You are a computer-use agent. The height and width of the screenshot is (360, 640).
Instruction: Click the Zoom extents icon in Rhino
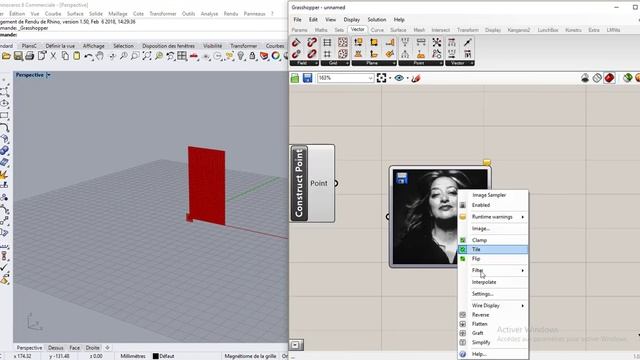click(147, 56)
